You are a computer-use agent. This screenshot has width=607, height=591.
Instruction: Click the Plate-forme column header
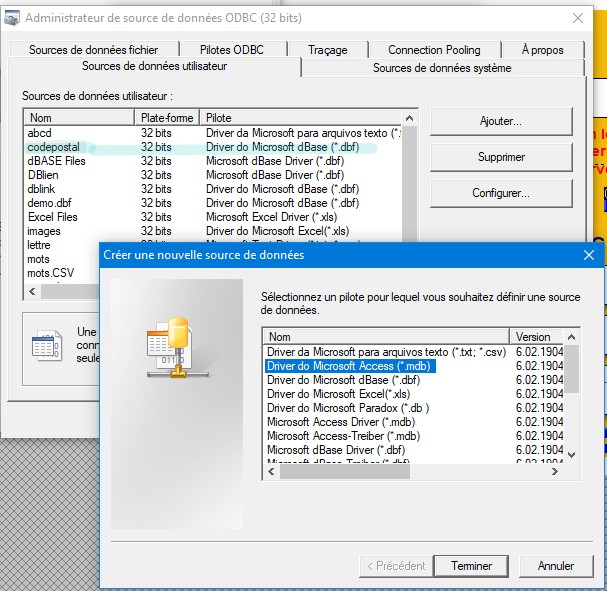pyautogui.click(x=167, y=118)
